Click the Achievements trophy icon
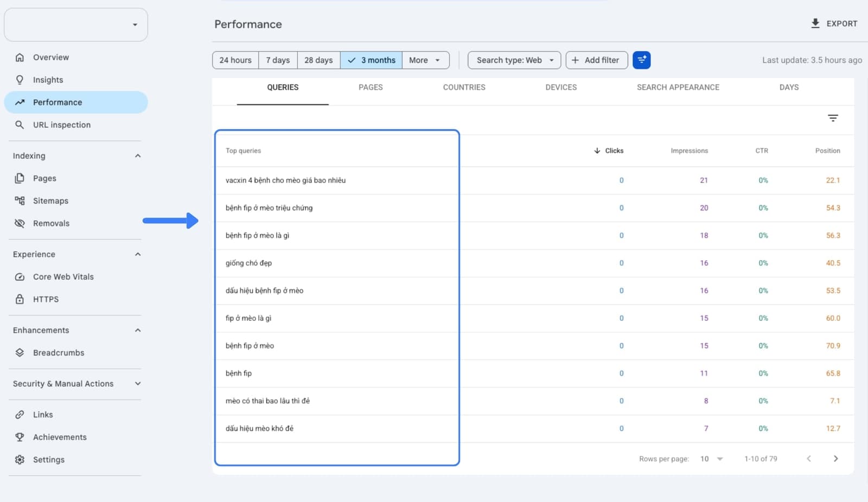Screen dimensions: 868x502 pos(20,437)
